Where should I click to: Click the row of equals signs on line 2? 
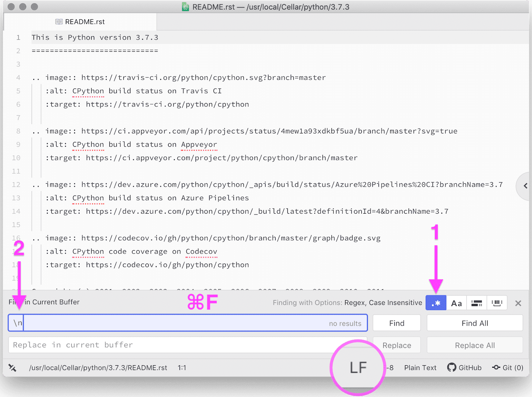(95, 51)
